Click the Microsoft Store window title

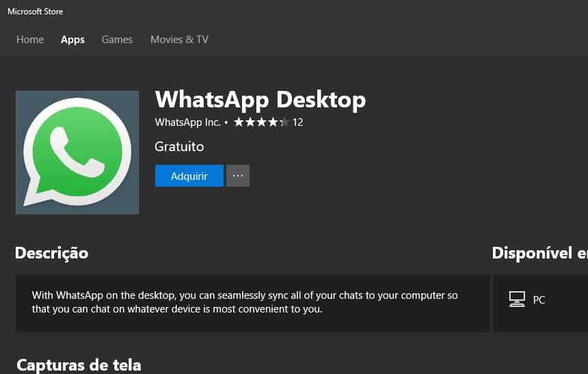pos(35,12)
